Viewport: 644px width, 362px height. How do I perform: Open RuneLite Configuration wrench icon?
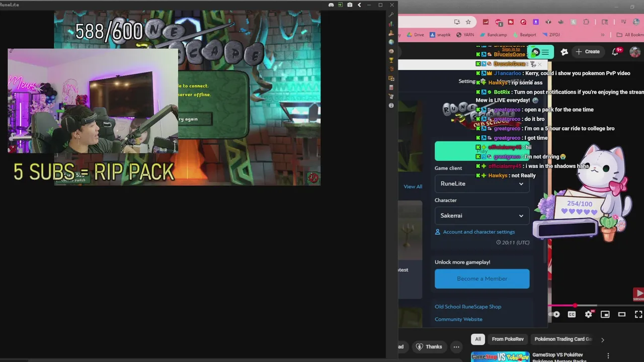point(391,15)
